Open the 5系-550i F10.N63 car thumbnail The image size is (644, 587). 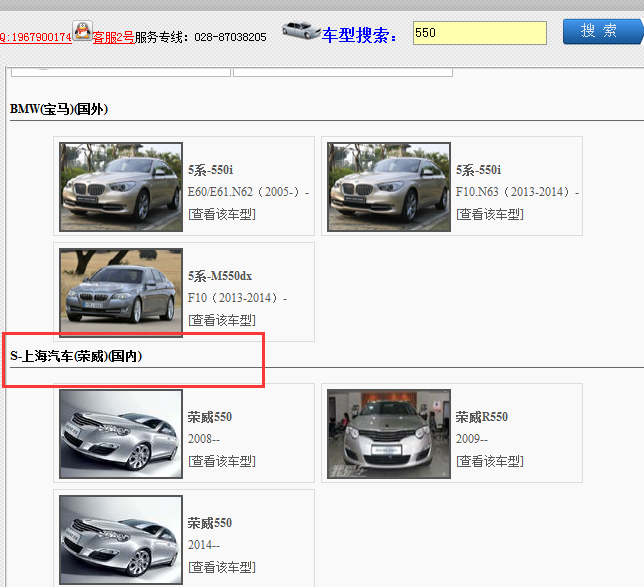pyautogui.click(x=389, y=187)
